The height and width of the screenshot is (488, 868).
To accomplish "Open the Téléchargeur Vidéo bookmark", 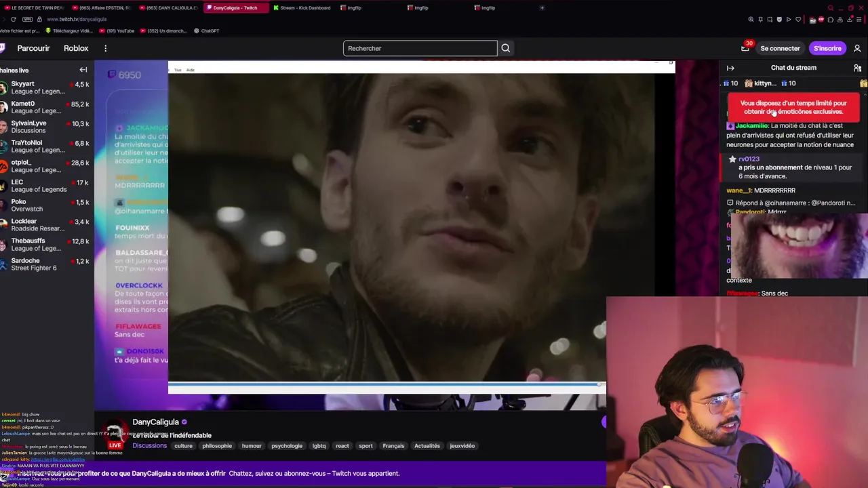I will coord(68,30).
